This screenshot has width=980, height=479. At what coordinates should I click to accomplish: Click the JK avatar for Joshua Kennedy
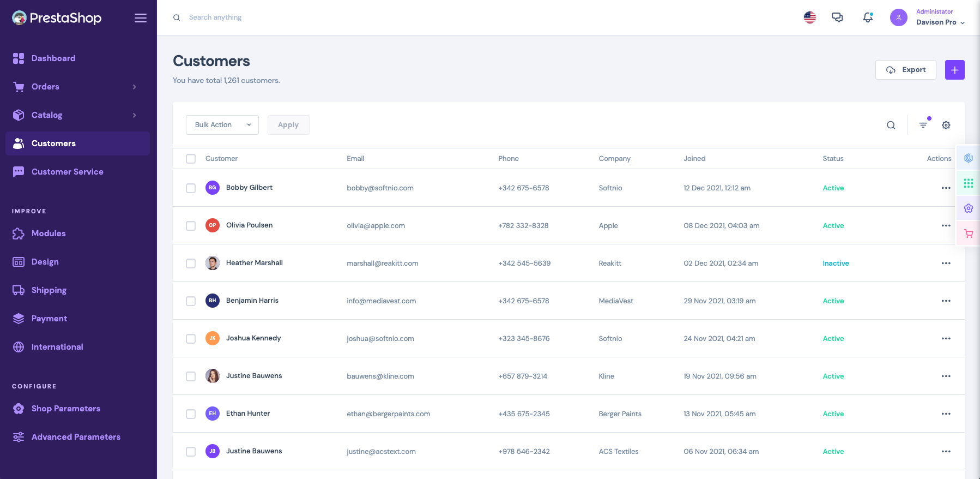[213, 338]
